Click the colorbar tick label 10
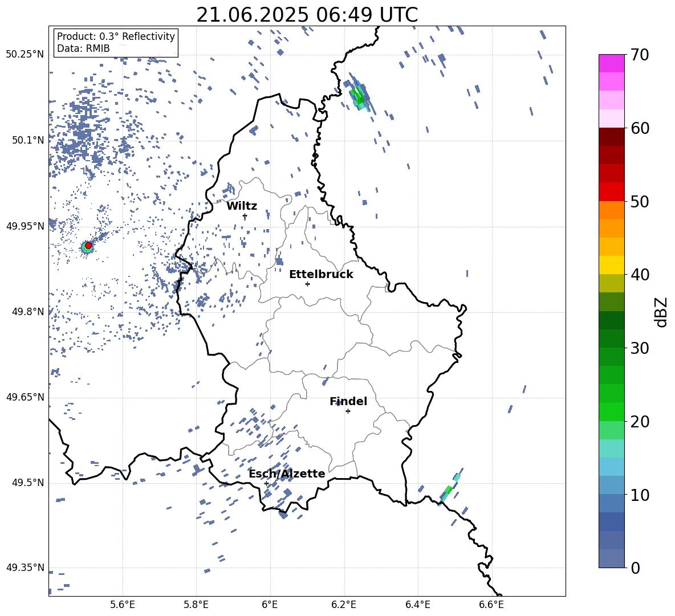Image resolution: width=675 pixels, height=616 pixels. click(639, 495)
